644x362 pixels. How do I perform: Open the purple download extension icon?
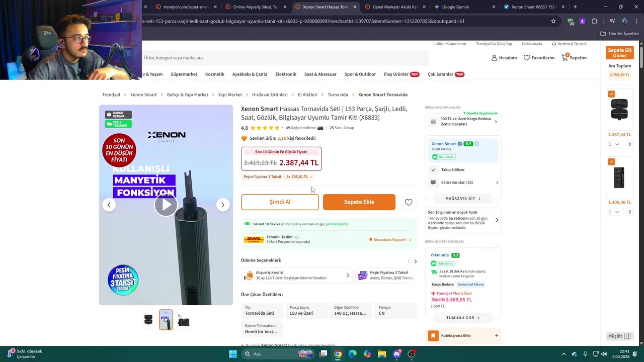pos(582,21)
